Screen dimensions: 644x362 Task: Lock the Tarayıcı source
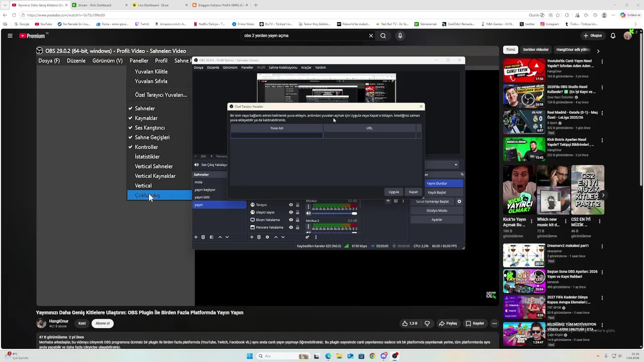point(297,205)
